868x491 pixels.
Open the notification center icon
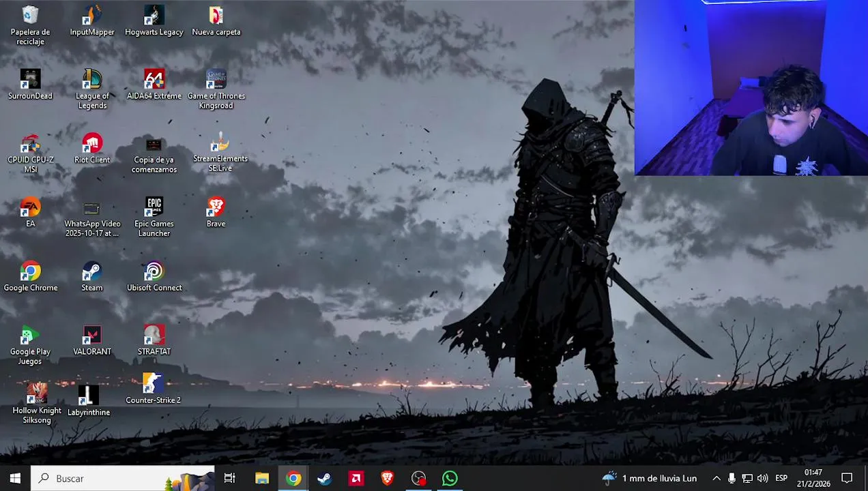tap(847, 479)
